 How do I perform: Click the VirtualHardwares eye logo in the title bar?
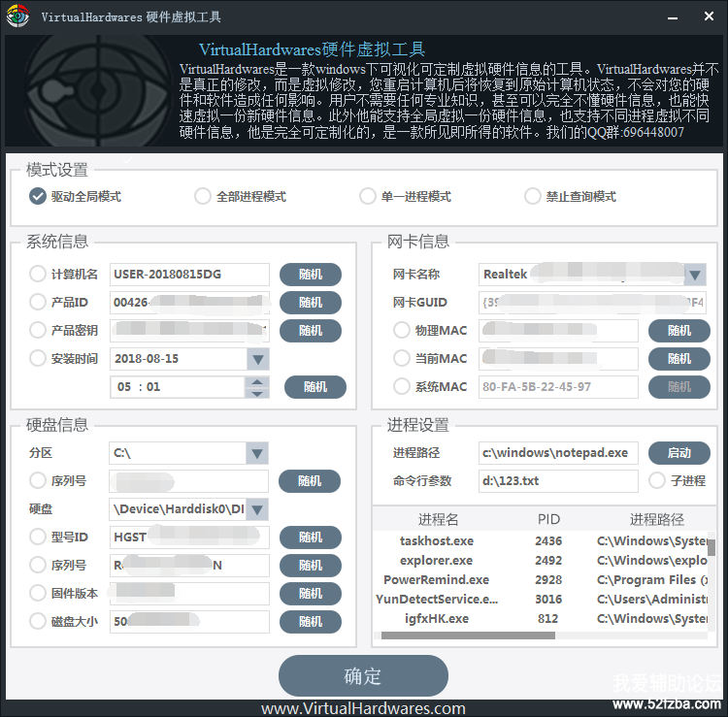coord(17,16)
